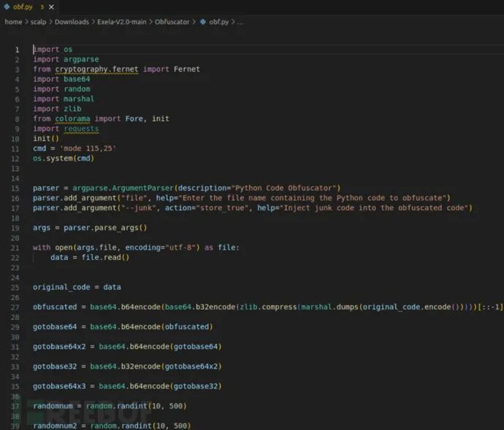Click 'gotobase32' variable on line 33
The height and width of the screenshot is (430, 504).
coord(55,366)
